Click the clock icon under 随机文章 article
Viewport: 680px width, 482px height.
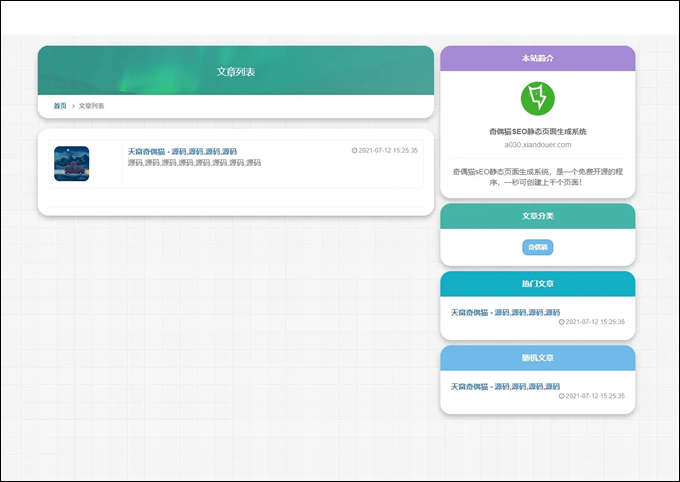562,396
